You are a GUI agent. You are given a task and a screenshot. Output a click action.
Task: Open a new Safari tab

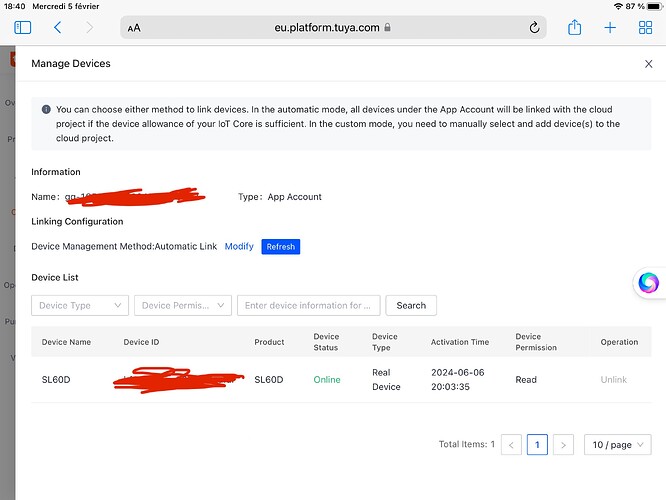click(610, 28)
